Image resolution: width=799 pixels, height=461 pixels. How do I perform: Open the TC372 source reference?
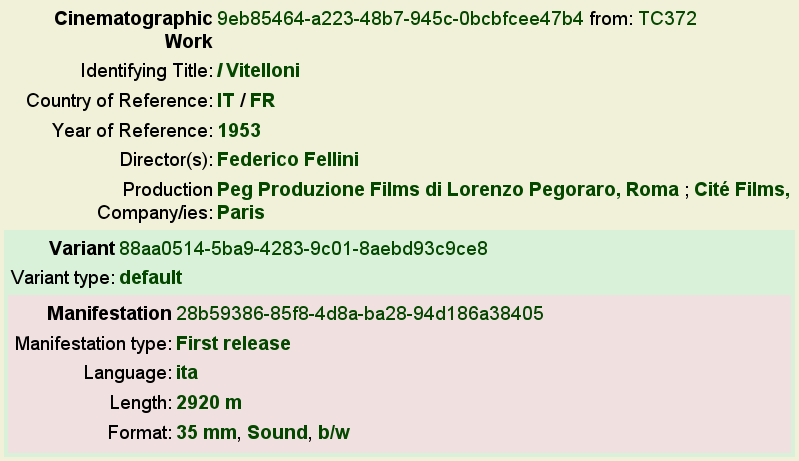667,19
